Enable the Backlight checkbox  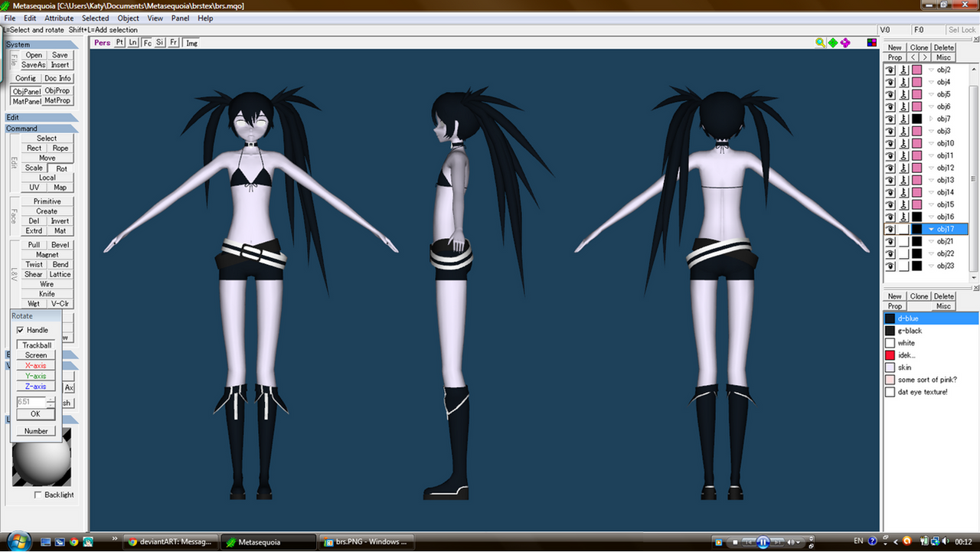[x=38, y=495]
